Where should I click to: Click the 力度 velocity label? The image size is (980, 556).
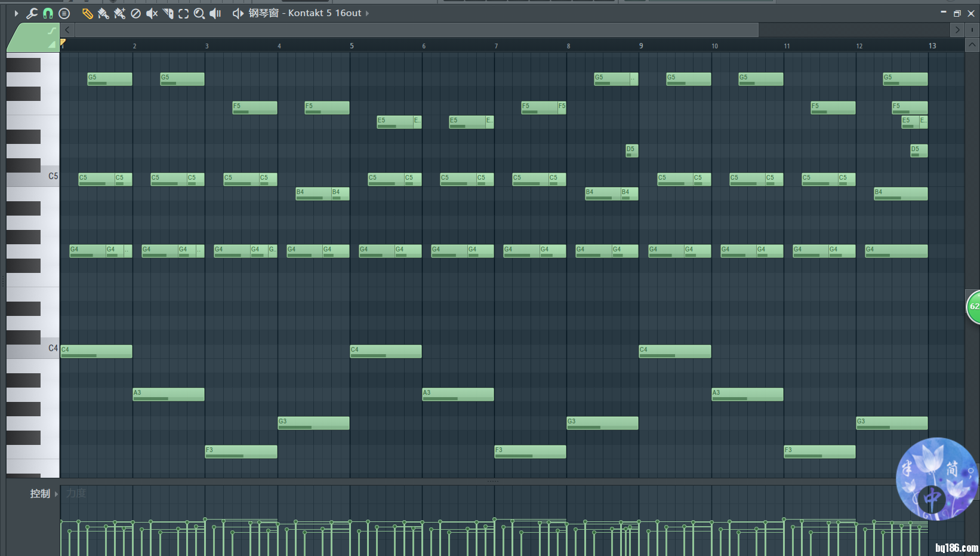pyautogui.click(x=76, y=493)
